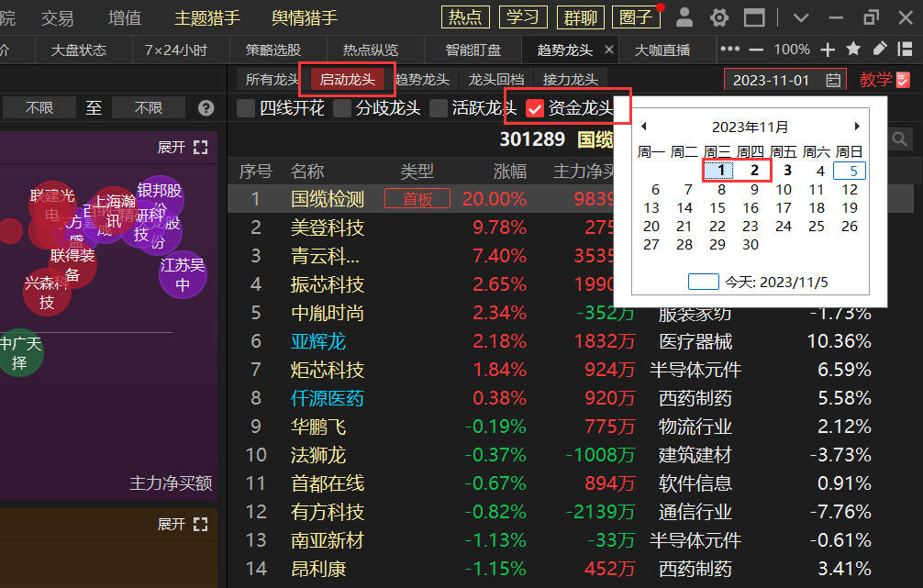923x588 pixels.
Task: Switch to 所有龙头 sub-tab
Action: (272, 80)
